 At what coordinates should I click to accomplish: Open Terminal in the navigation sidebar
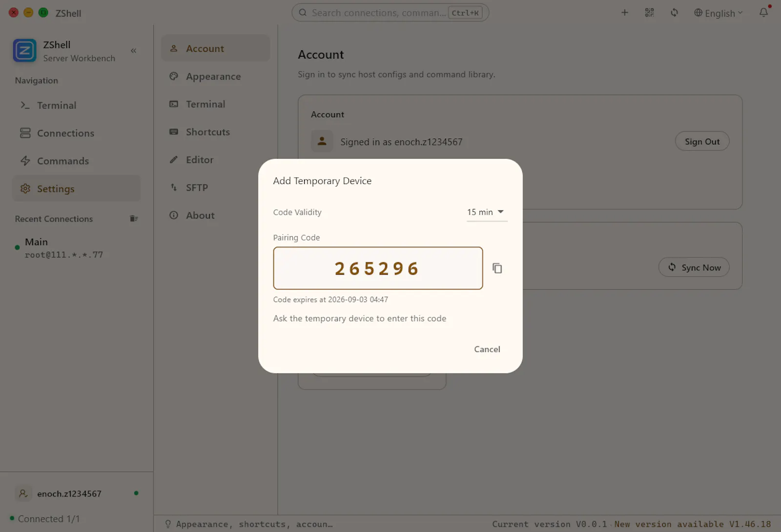click(76, 105)
